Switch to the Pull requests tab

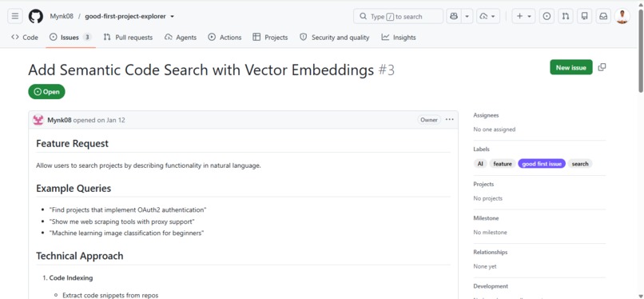128,38
